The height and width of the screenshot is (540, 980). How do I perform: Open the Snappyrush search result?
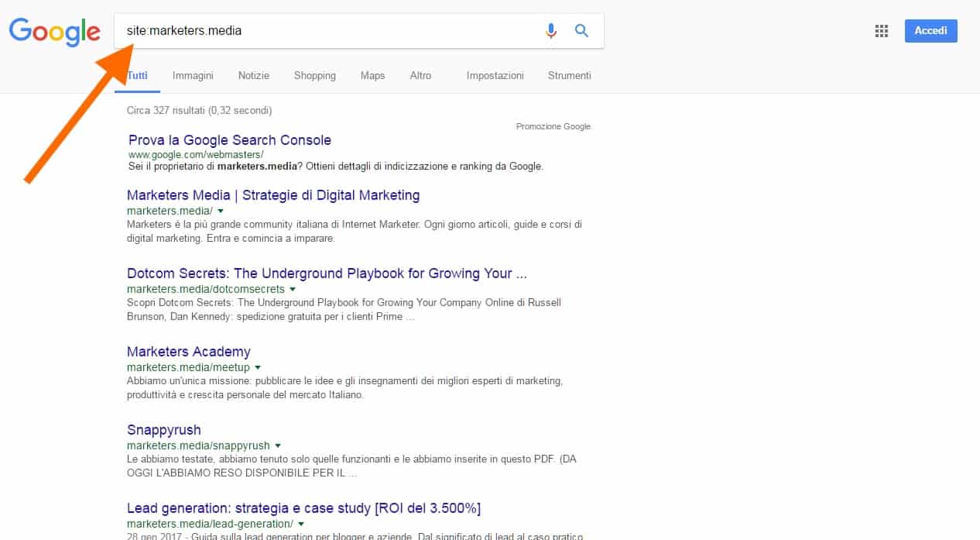[163, 430]
